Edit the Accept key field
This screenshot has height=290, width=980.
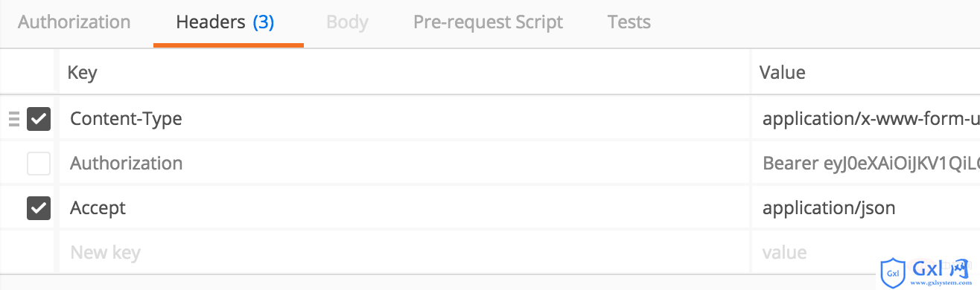tap(404, 207)
